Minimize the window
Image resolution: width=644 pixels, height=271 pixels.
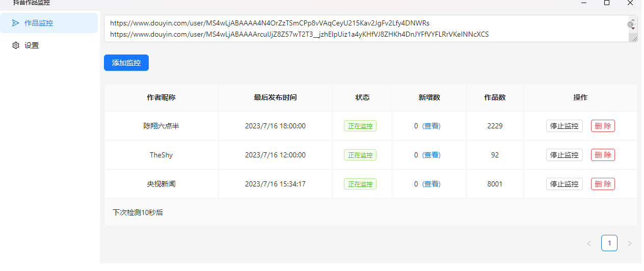click(x=583, y=3)
